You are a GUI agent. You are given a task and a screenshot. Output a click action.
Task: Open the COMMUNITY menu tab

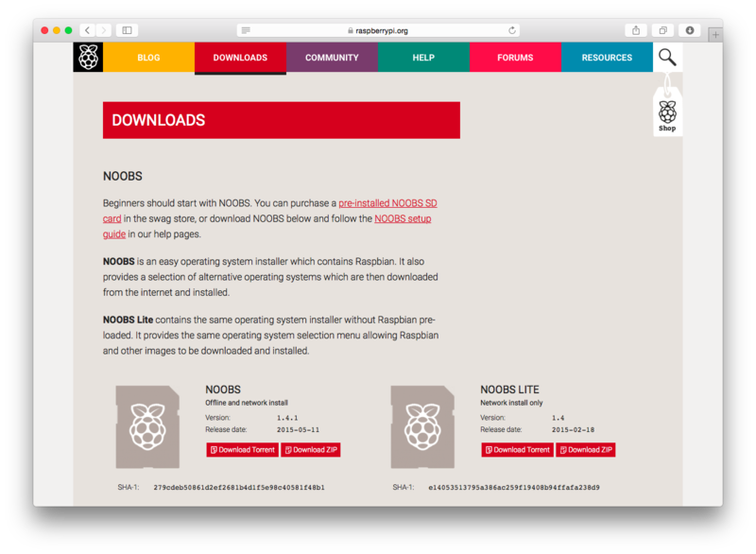[332, 58]
